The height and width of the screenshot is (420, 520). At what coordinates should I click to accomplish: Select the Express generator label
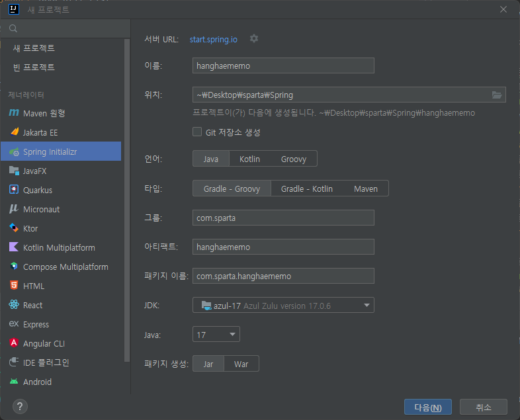[36, 325]
